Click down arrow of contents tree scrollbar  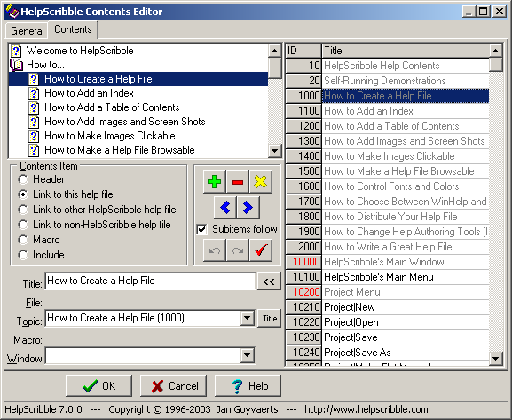point(274,151)
